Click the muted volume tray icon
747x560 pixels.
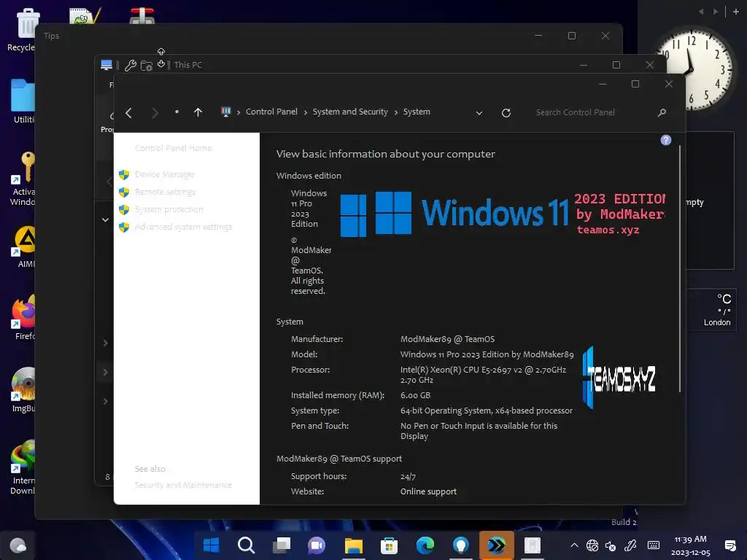(x=611, y=545)
